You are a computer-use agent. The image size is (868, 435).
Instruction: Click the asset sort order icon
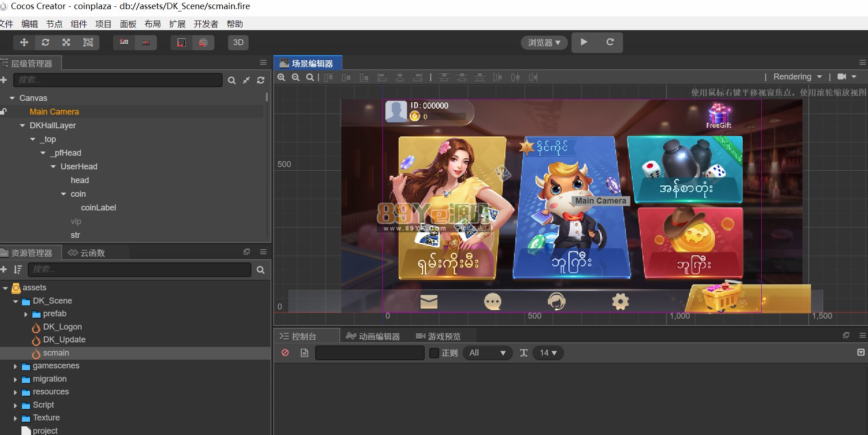(x=18, y=269)
